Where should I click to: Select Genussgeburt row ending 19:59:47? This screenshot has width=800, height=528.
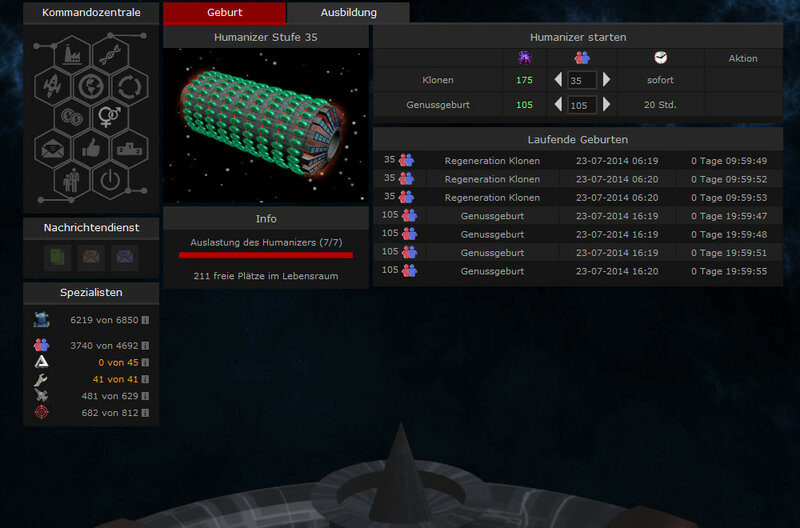pyautogui.click(x=578, y=216)
